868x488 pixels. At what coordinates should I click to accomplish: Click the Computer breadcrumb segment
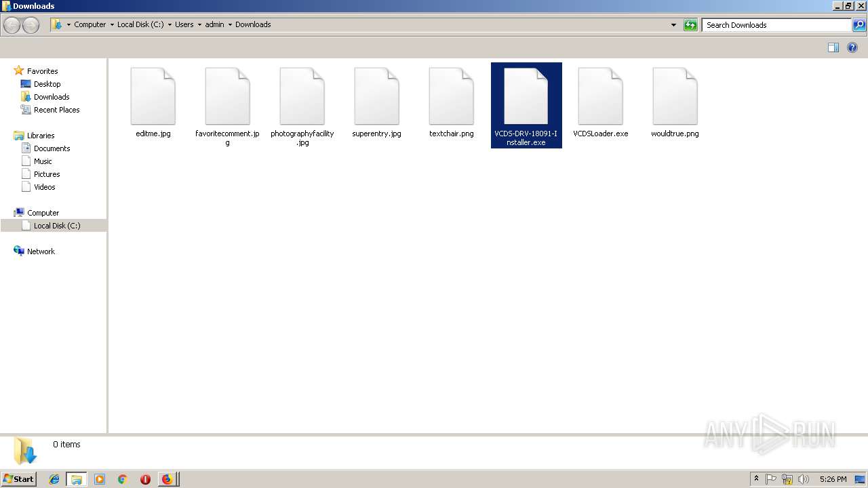(90, 24)
